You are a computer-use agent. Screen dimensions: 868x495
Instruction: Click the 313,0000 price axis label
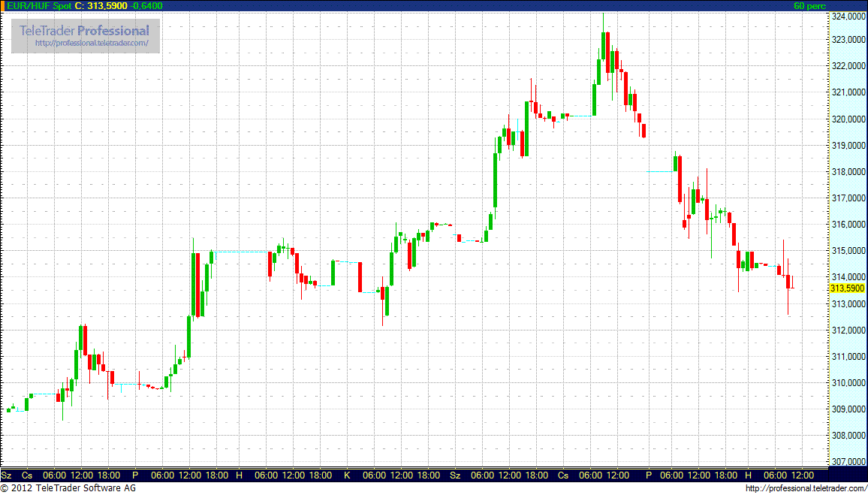(848, 304)
